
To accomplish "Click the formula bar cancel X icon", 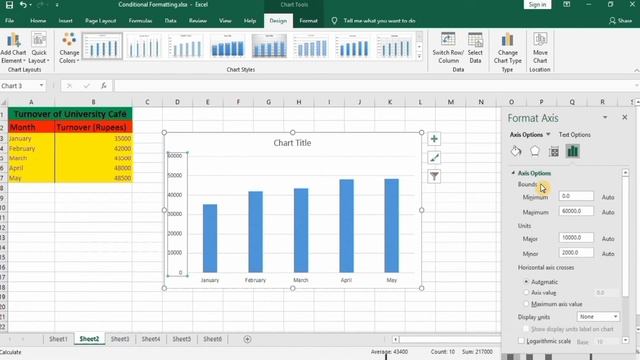I will click(x=69, y=86).
